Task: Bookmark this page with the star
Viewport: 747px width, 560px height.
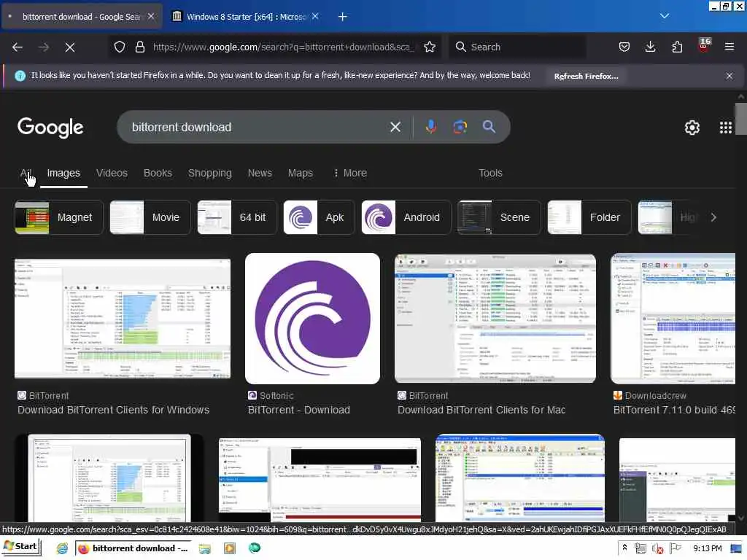Action: pos(429,47)
